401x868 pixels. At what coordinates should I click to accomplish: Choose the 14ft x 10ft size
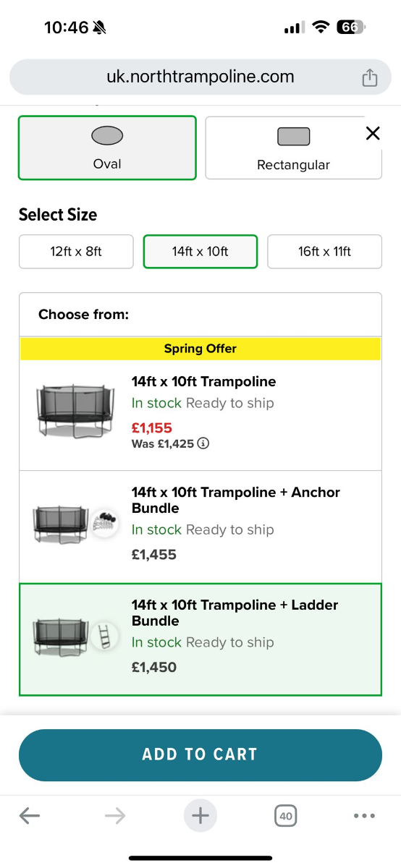click(200, 252)
